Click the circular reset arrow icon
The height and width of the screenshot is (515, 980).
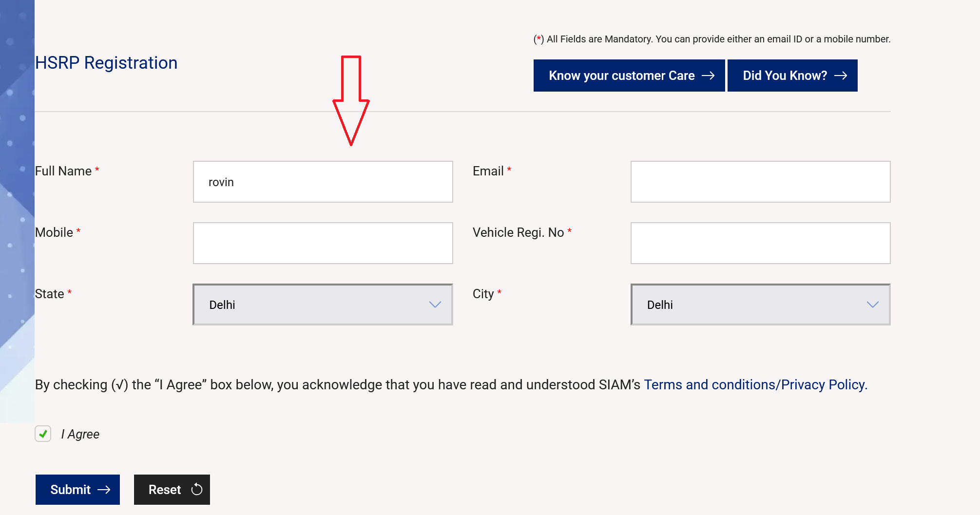click(197, 490)
